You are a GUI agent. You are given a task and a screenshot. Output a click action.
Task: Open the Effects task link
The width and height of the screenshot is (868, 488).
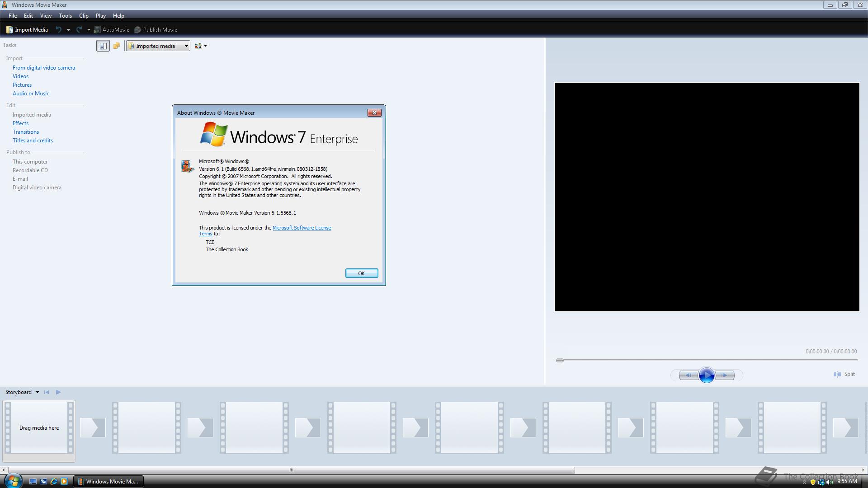coord(20,123)
